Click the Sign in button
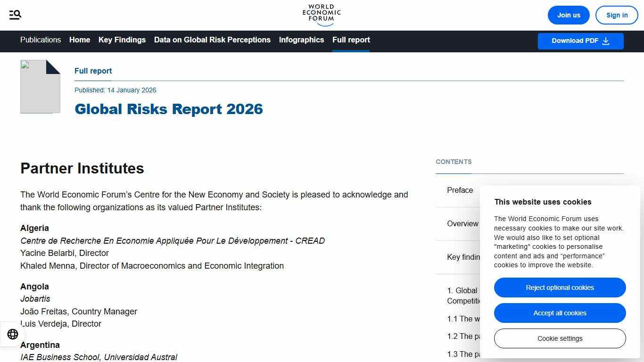This screenshot has height=362, width=644. [x=617, y=15]
